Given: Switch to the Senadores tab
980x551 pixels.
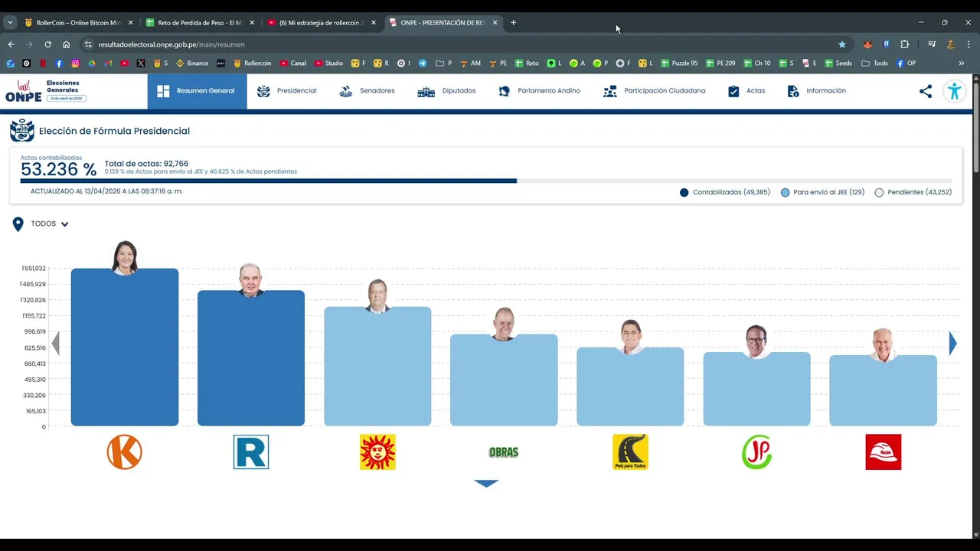Looking at the screenshot, I should [367, 91].
